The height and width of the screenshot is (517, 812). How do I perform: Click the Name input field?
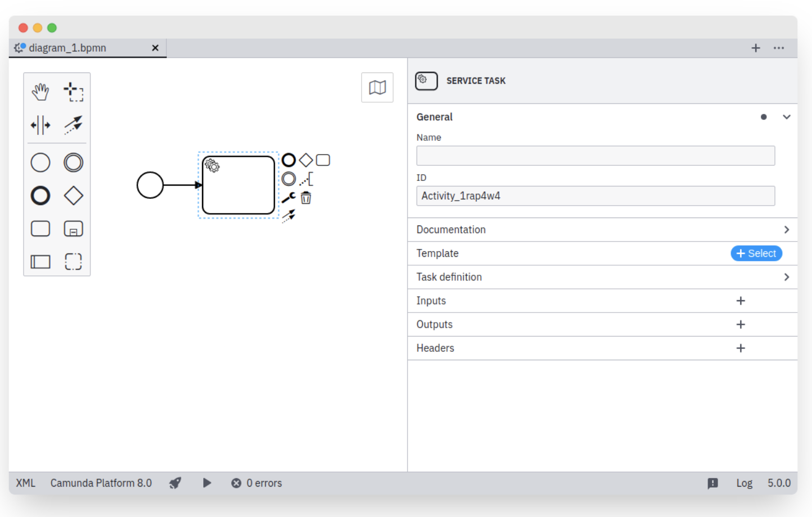tap(596, 156)
